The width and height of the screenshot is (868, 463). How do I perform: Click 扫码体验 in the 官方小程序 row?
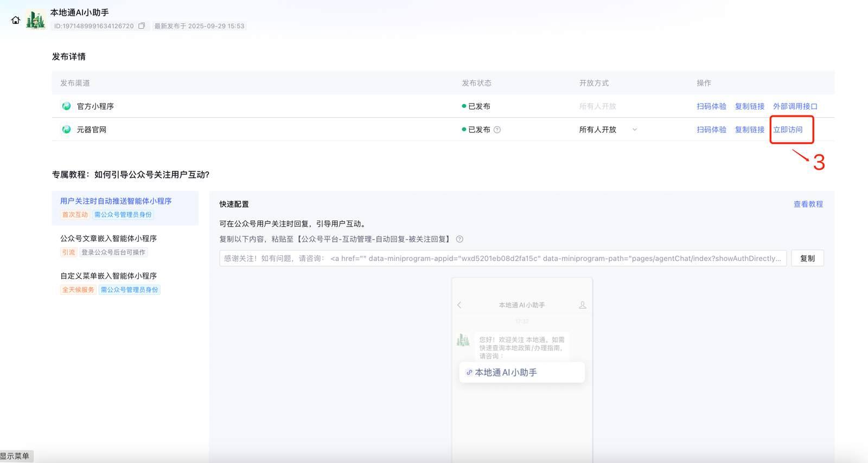tap(711, 106)
